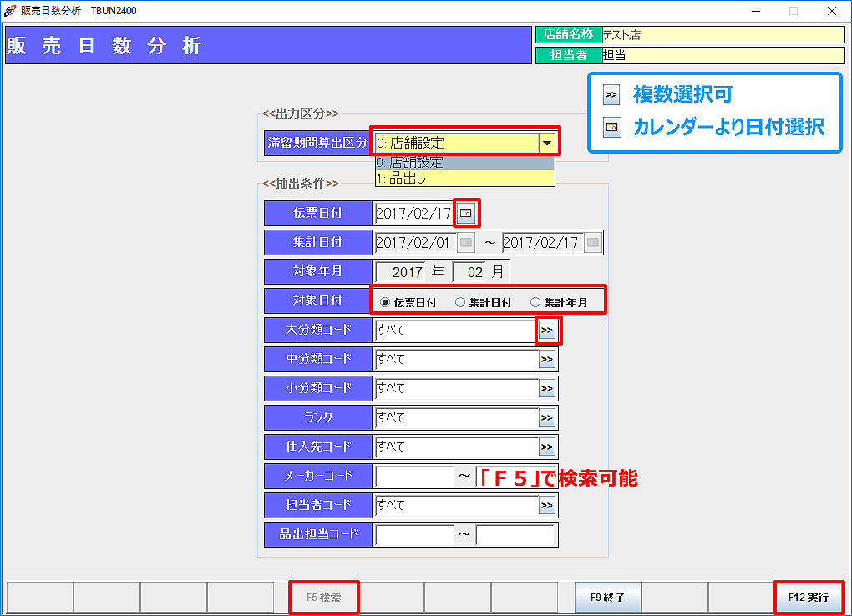Click the メーカーコード start input field
The height and width of the screenshot is (616, 852).
414,477
